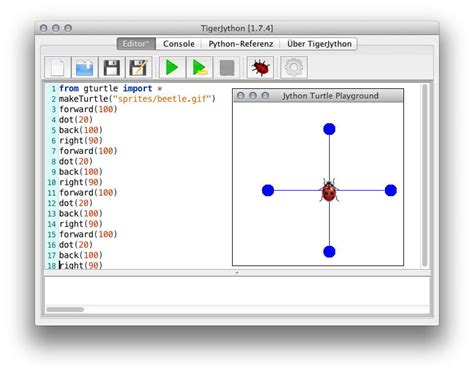474x374 pixels.
Task: Place cursor on line 15 forward(100)
Action: coord(88,234)
